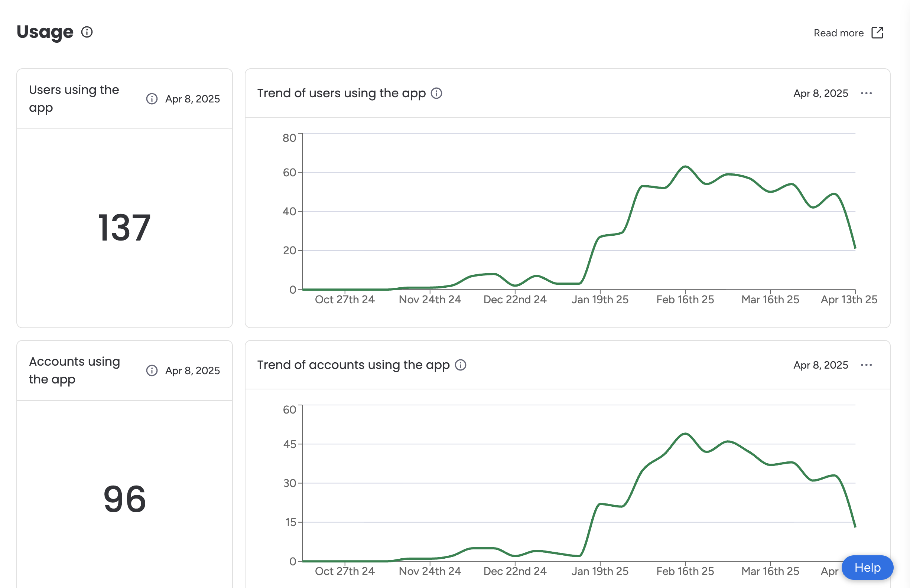Click info icon in Accounts using the app card
The width and height of the screenshot is (910, 588).
(x=152, y=370)
